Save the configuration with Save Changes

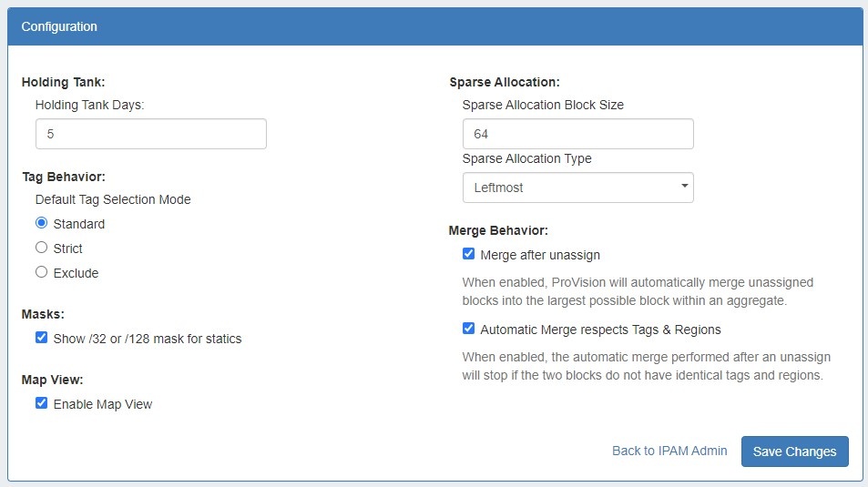(x=794, y=451)
